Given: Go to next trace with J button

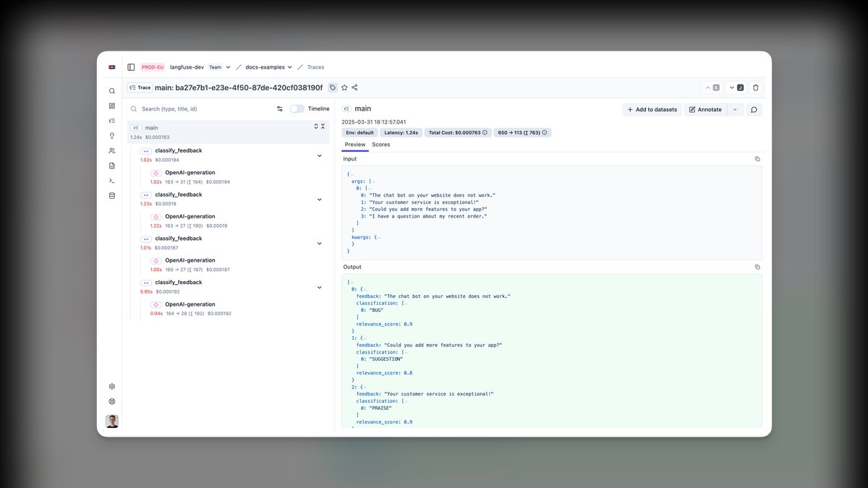Looking at the screenshot, I should pos(736,87).
